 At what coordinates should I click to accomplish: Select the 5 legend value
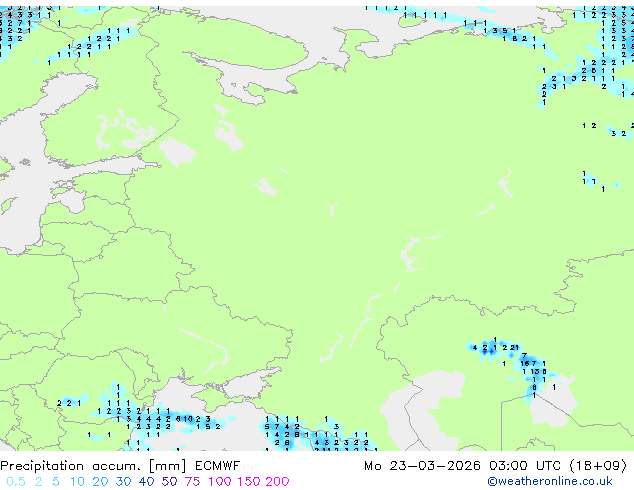56,482
